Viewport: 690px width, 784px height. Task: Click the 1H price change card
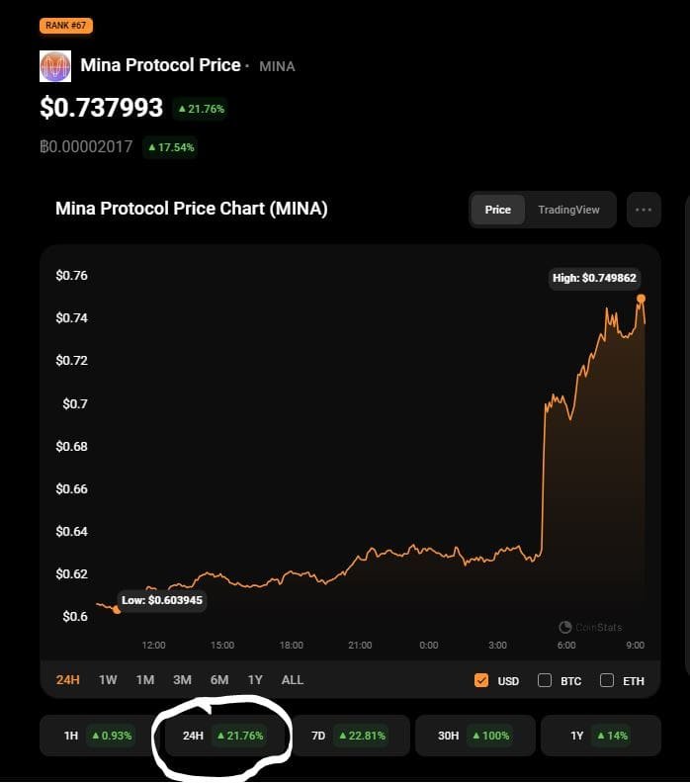[x=96, y=736]
